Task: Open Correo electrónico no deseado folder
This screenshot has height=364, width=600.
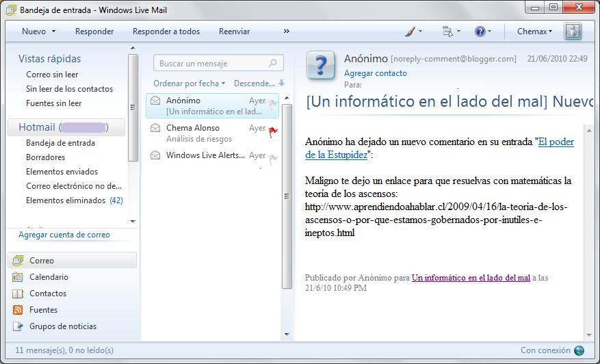Action: [x=74, y=186]
